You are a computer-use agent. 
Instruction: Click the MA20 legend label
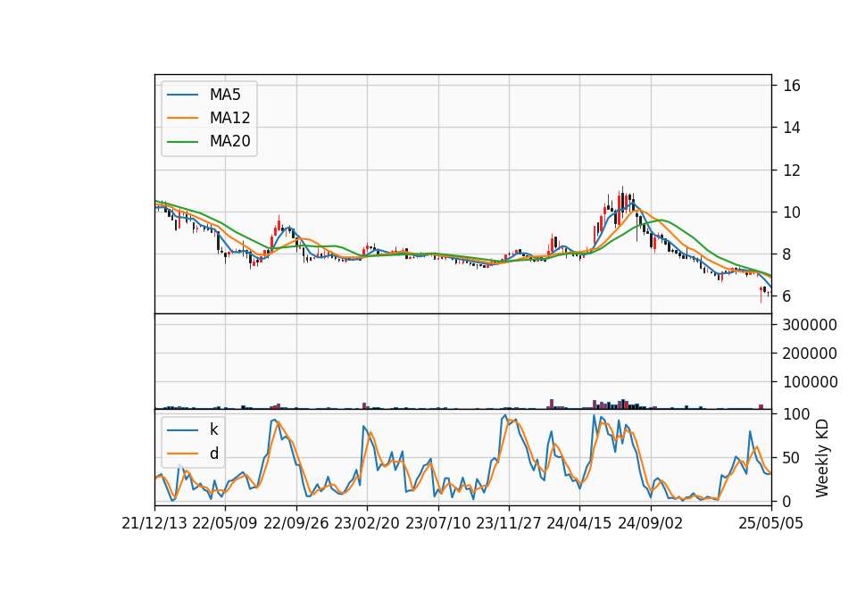[229, 141]
